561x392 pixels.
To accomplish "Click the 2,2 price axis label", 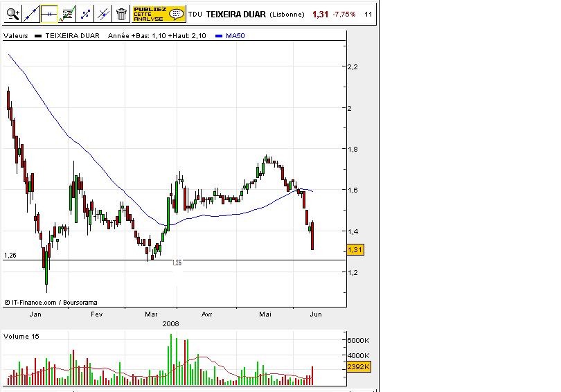I will [x=353, y=67].
